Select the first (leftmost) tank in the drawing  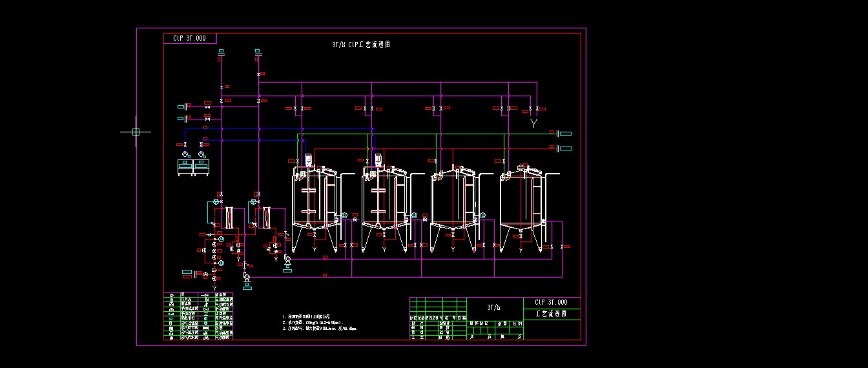click(315, 208)
